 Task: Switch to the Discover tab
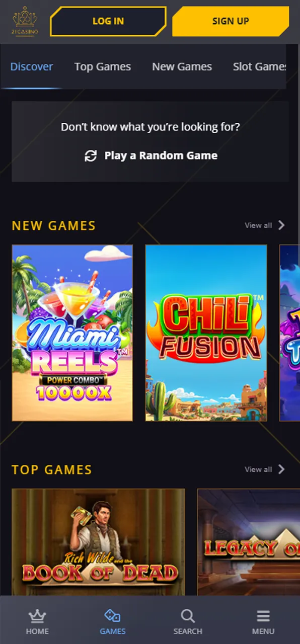(32, 66)
